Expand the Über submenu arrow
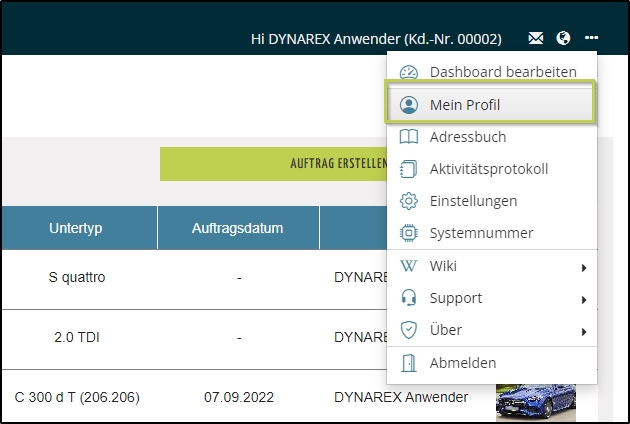Viewport: 630px width, 424px height. point(583,331)
